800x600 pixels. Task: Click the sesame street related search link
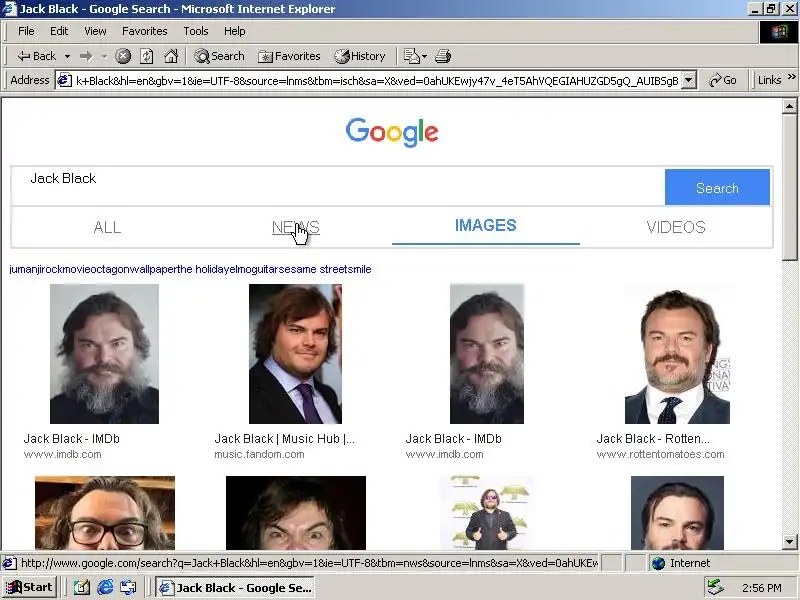coord(313,269)
